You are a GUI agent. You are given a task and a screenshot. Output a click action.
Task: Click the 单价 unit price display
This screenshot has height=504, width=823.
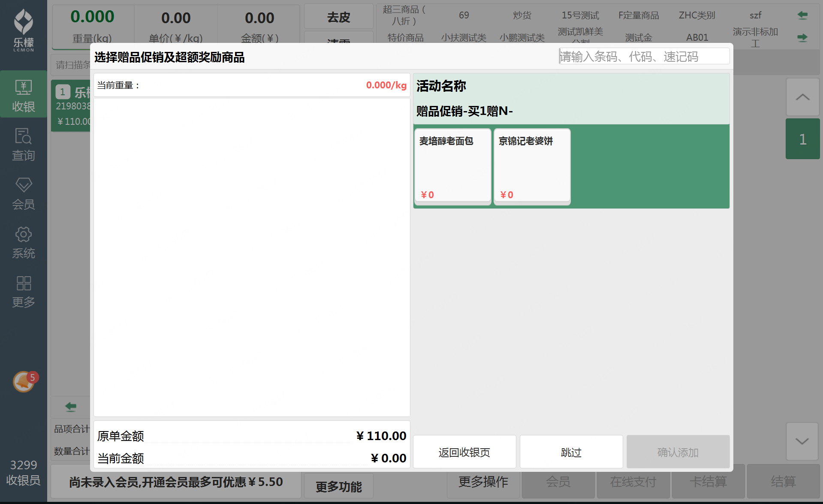tap(176, 26)
